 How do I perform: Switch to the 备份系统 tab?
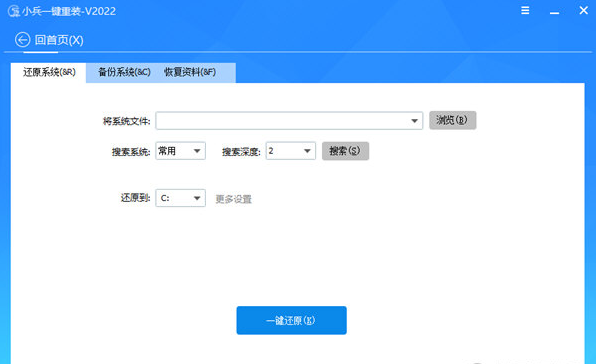(x=124, y=72)
